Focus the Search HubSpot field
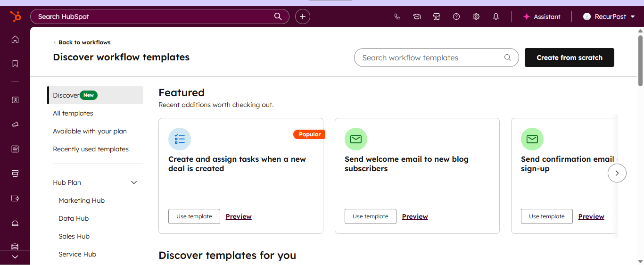The image size is (644, 265). (160, 17)
